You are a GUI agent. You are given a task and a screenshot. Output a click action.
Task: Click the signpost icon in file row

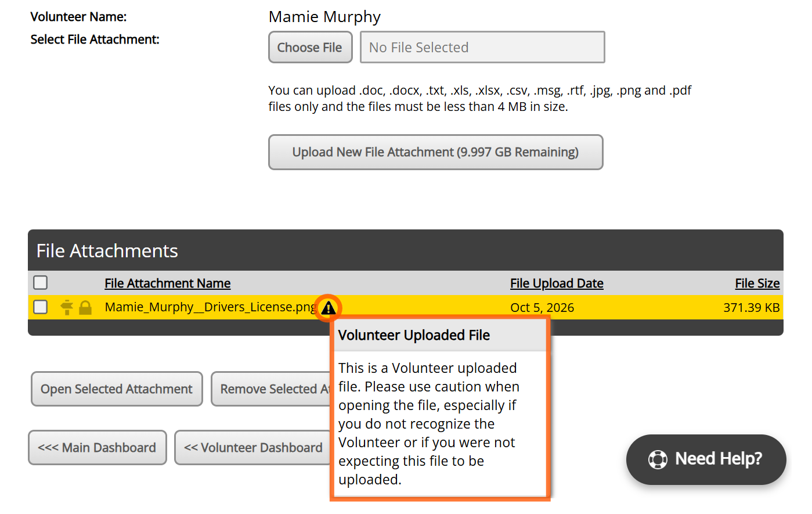(67, 307)
